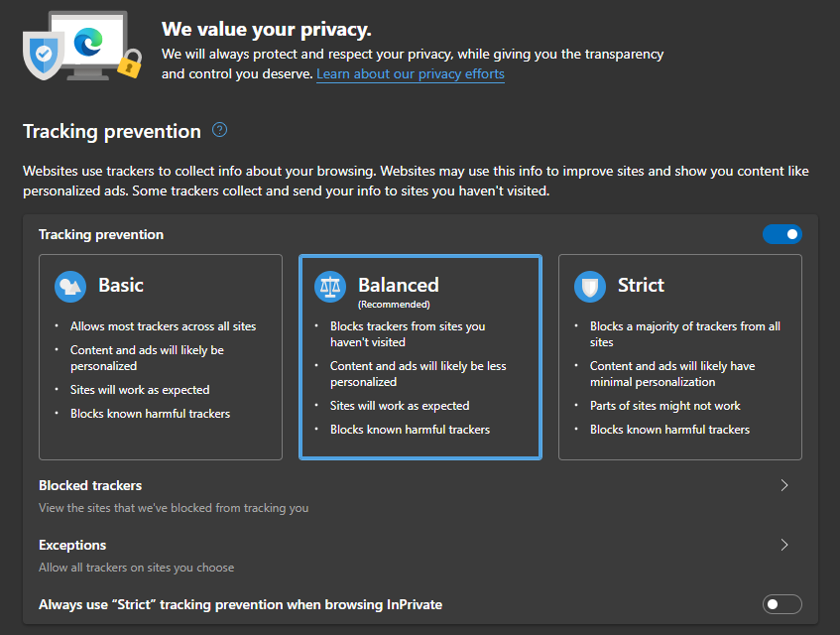Screen dimensions: 840x635
Task: Select the Basic tracking prevention card
Action: 161,357
